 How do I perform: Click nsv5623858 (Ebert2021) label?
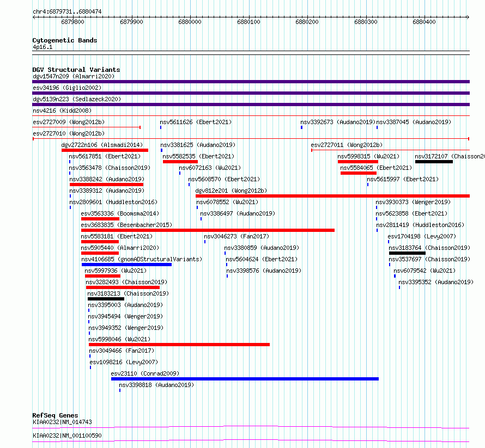click(411, 213)
